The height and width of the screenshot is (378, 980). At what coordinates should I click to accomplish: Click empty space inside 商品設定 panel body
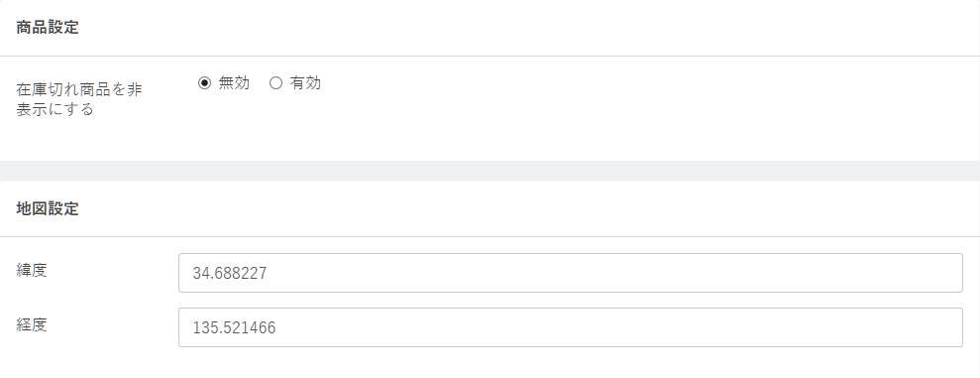(563, 125)
